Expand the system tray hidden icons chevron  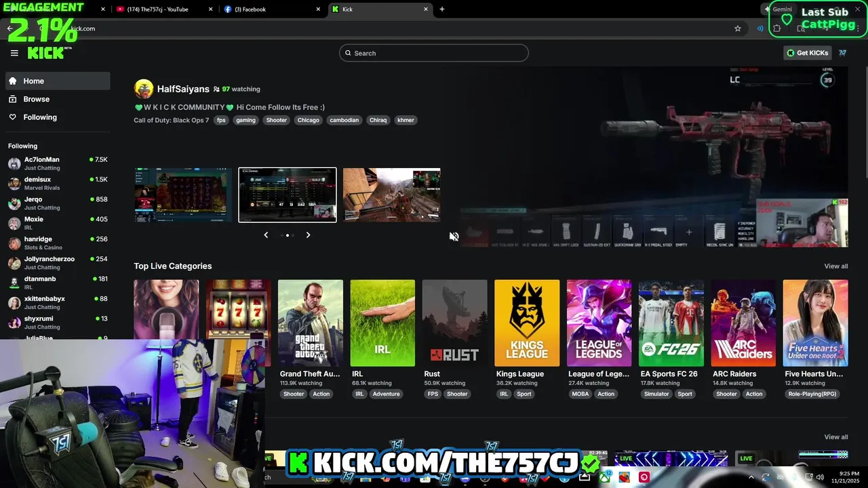tap(751, 477)
